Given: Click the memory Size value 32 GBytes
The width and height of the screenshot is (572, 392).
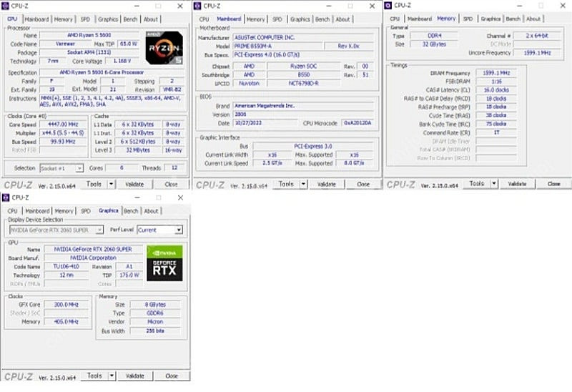Looking at the screenshot, I should (434, 44).
